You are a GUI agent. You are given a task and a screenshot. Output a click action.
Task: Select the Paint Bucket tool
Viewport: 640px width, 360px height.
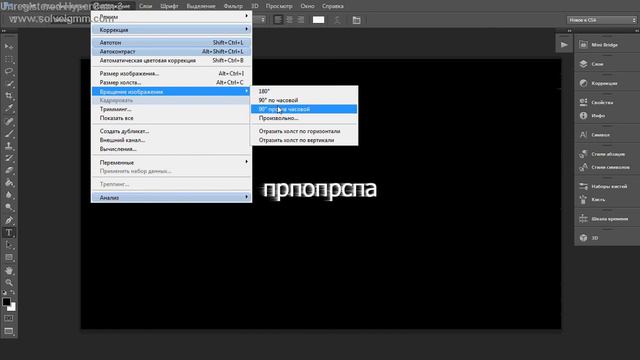coord(9,183)
